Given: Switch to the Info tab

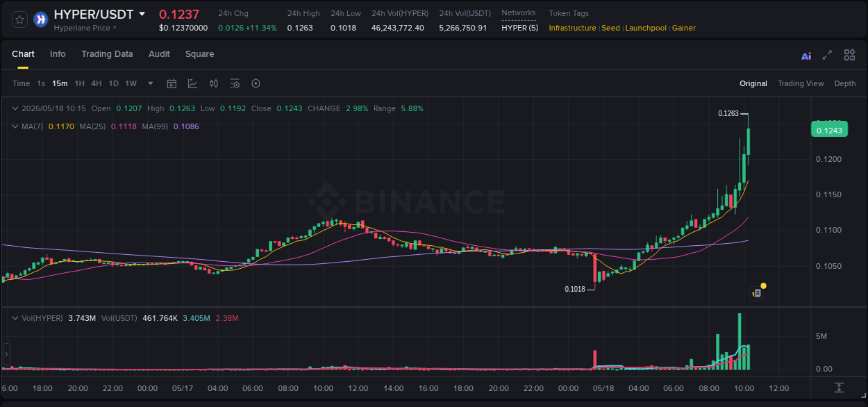Looking at the screenshot, I should coord(58,54).
